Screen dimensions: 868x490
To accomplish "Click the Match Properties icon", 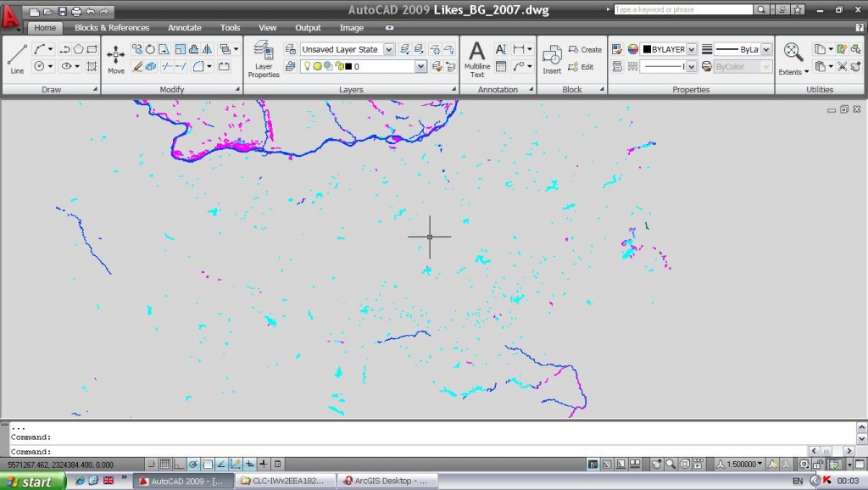I will click(617, 49).
